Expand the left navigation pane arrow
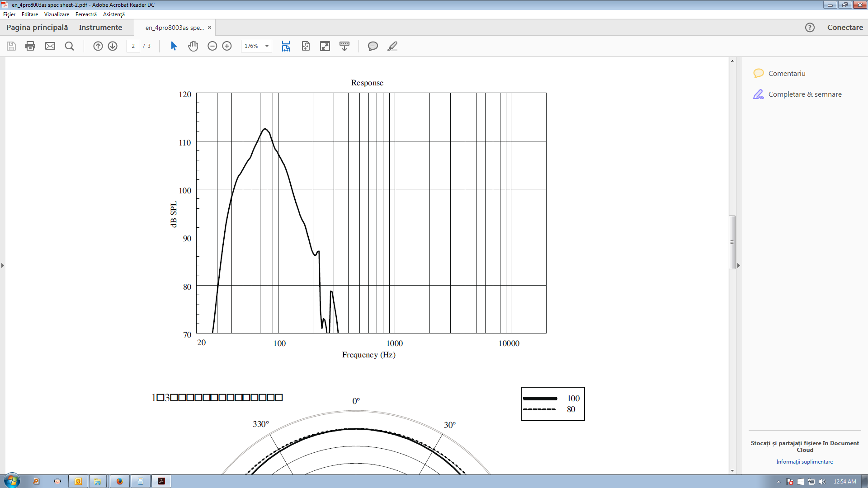Screen dimensions: 868x488 [3, 266]
